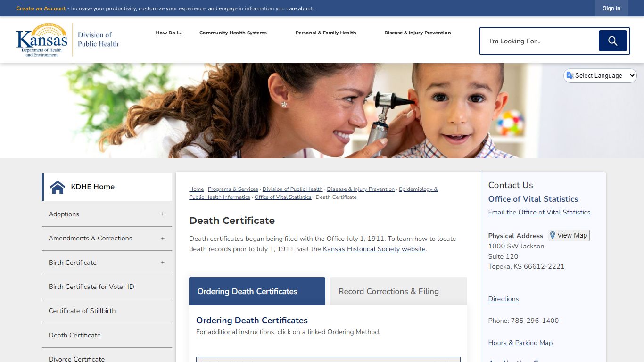The width and height of the screenshot is (644, 362).
Task: Switch to Record Corrections & Filing tab
Action: tap(398, 291)
